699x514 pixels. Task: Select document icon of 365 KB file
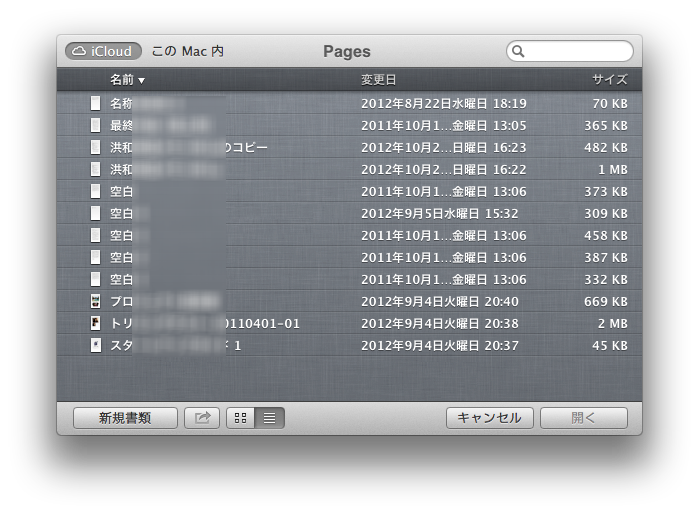(x=95, y=125)
